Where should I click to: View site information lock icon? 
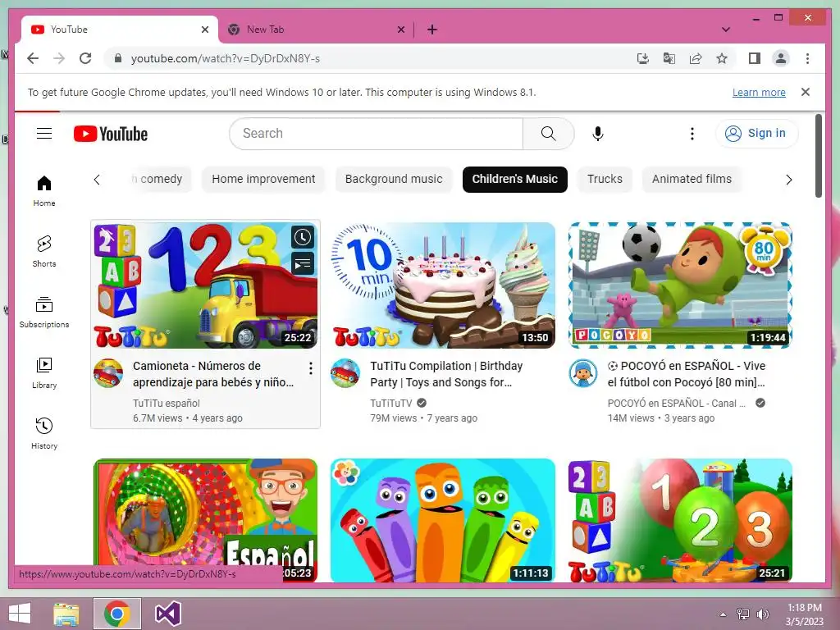point(118,58)
